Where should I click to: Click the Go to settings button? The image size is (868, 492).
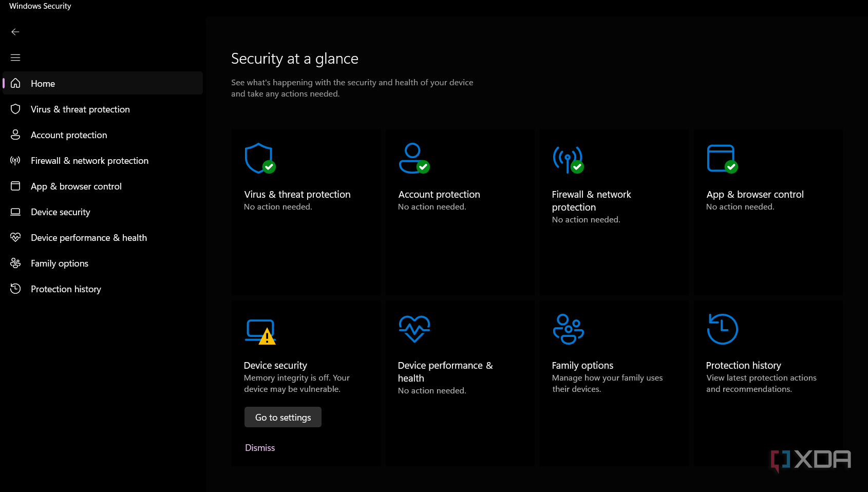[x=283, y=417]
